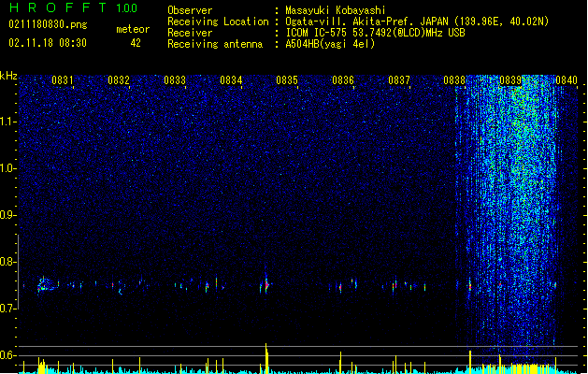Image resolution: width=588 pixels, height=374 pixels.
Task: Click the Ogata-vill. Akita-Pref. JAPAN location text
Action: tap(417, 22)
